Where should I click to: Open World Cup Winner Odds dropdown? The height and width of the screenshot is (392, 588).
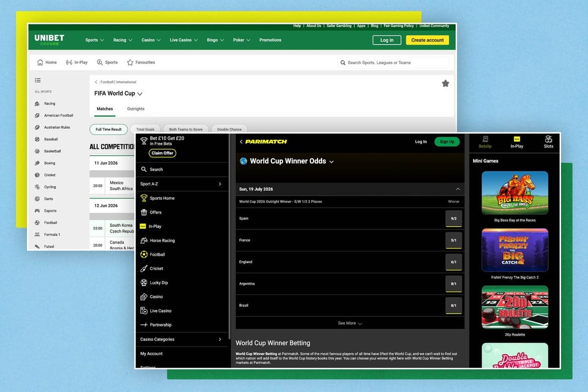[332, 162]
